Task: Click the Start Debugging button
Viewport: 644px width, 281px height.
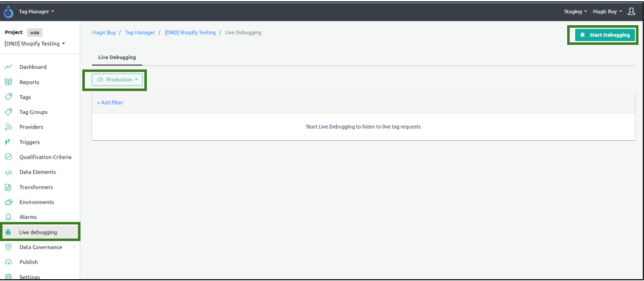Action: 605,35
